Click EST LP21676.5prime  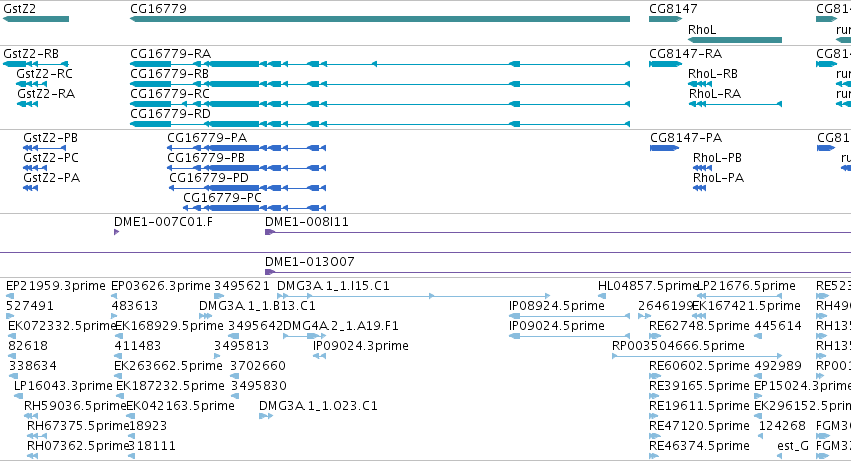click(x=740, y=296)
